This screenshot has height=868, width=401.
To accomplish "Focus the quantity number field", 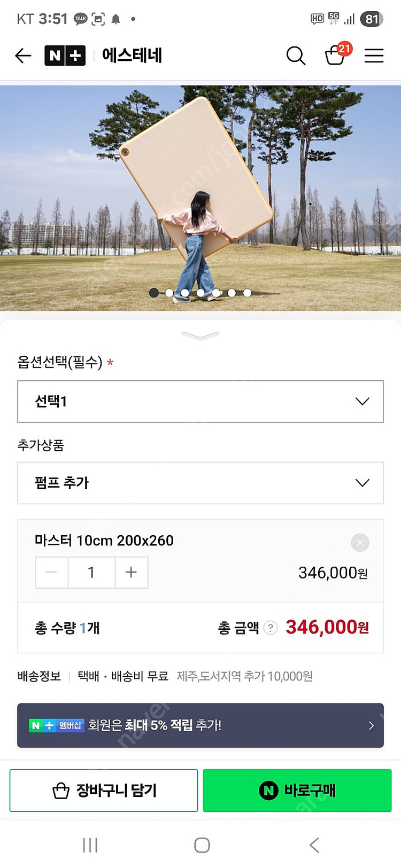I will pos(91,573).
